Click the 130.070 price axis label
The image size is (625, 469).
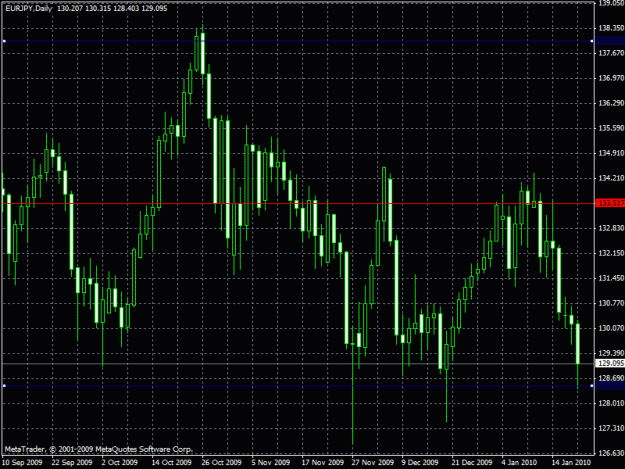pos(611,328)
